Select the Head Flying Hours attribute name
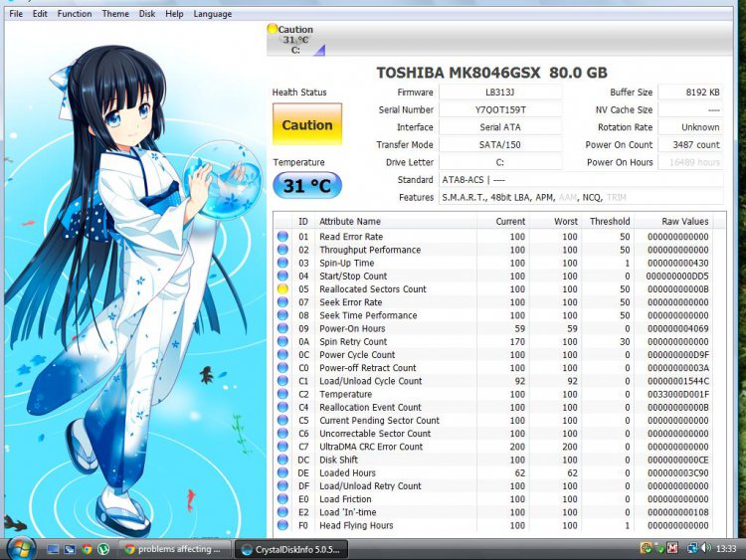 coord(356,525)
